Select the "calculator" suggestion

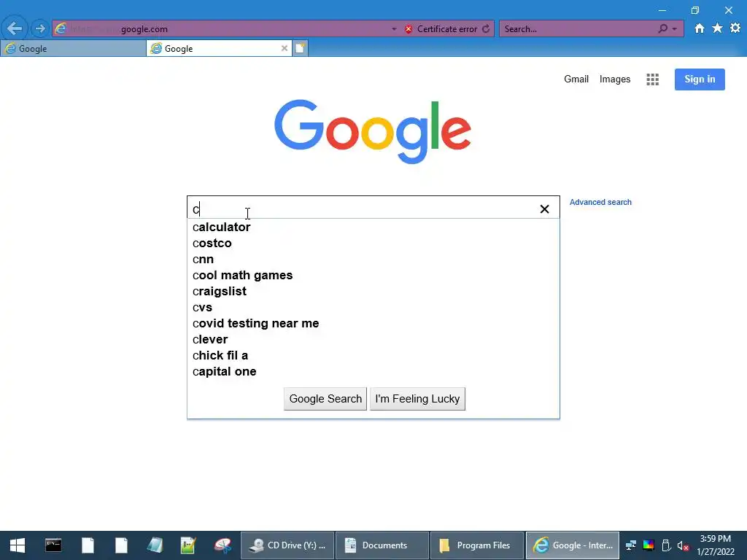point(373,227)
